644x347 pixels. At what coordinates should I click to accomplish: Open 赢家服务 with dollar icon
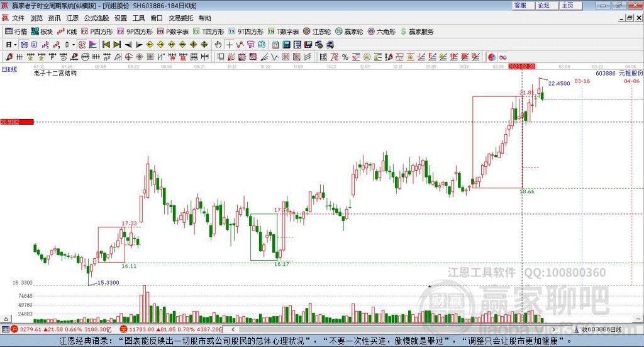(417, 31)
